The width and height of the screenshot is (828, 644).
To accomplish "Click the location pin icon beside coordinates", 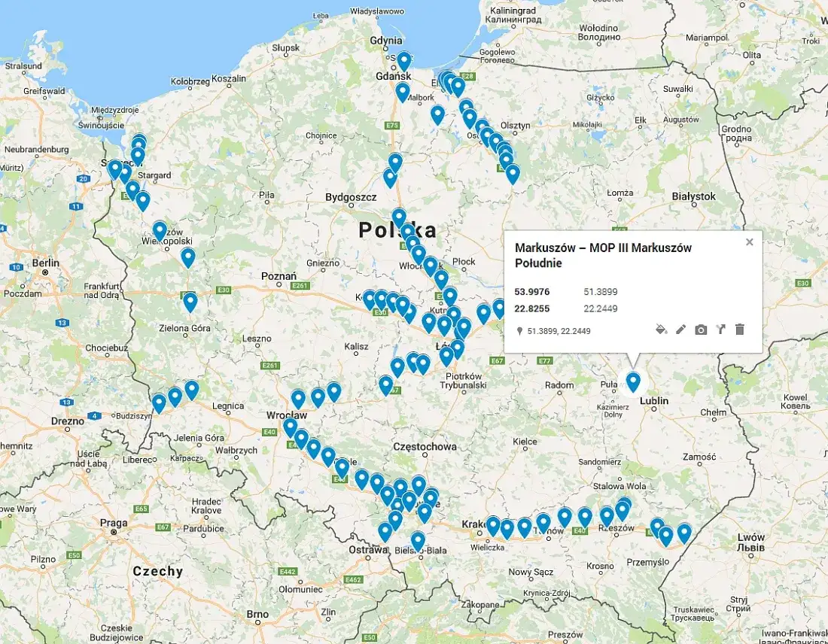I will [x=519, y=331].
